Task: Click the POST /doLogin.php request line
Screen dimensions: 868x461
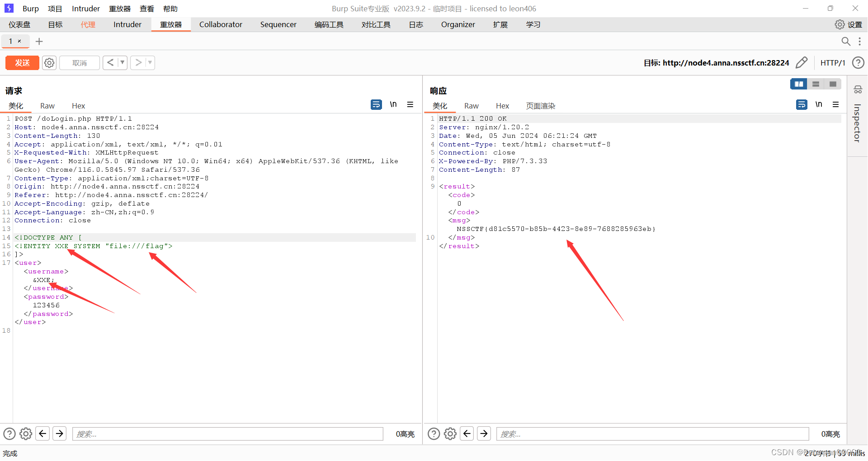Action: [x=73, y=119]
